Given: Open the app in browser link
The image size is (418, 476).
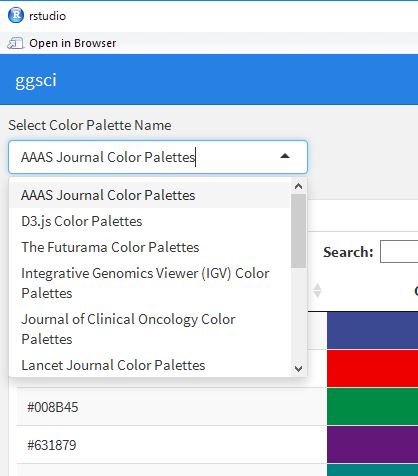Looking at the screenshot, I should pyautogui.click(x=72, y=43).
